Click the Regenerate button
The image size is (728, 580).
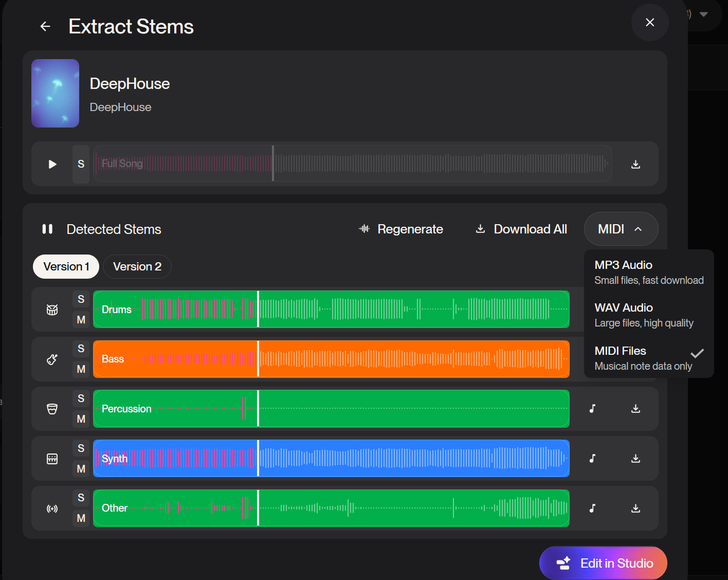(401, 229)
